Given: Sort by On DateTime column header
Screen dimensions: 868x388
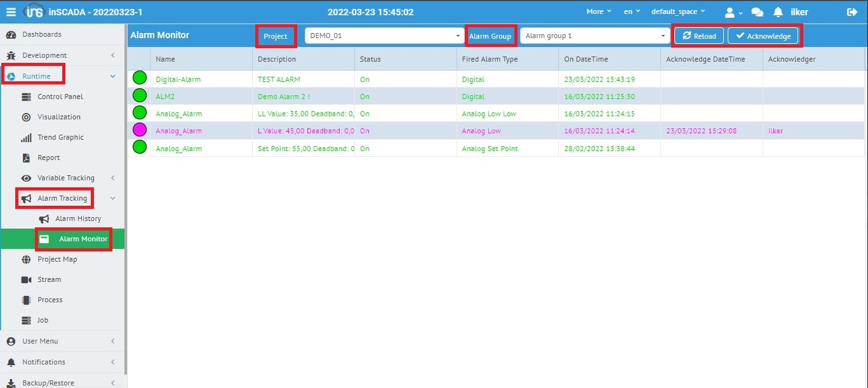Looking at the screenshot, I should coord(585,59).
